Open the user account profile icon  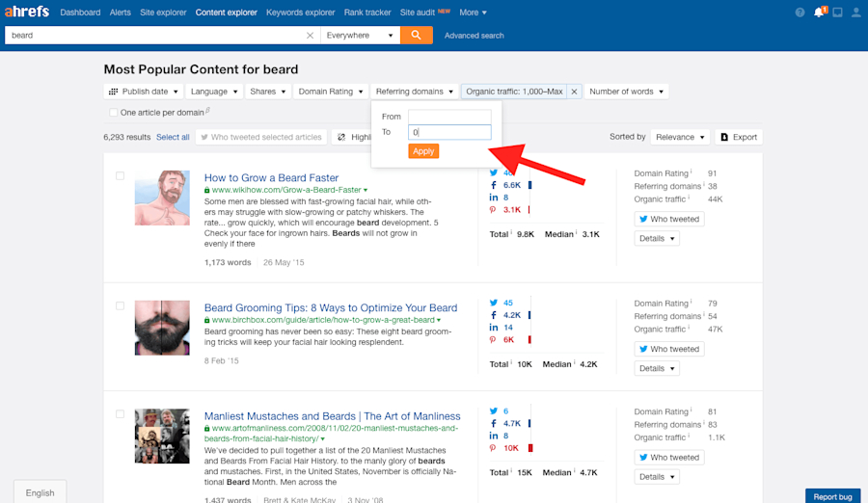(x=855, y=13)
